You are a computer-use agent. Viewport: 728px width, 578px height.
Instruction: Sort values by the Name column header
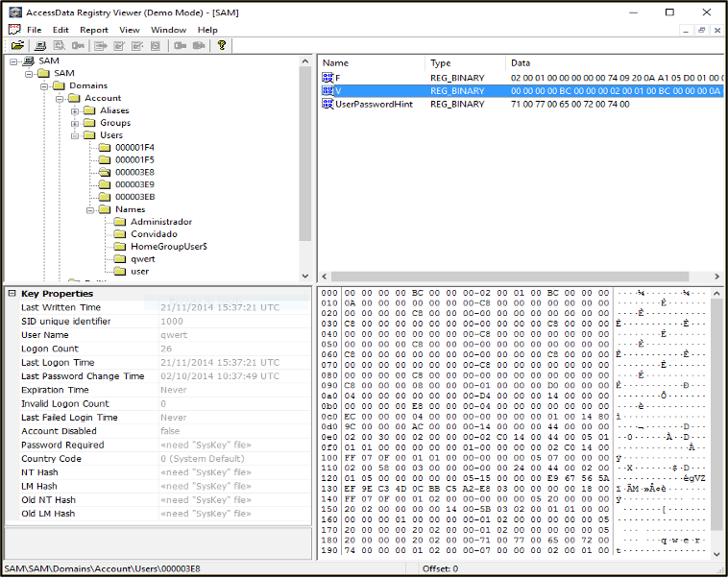coord(372,62)
